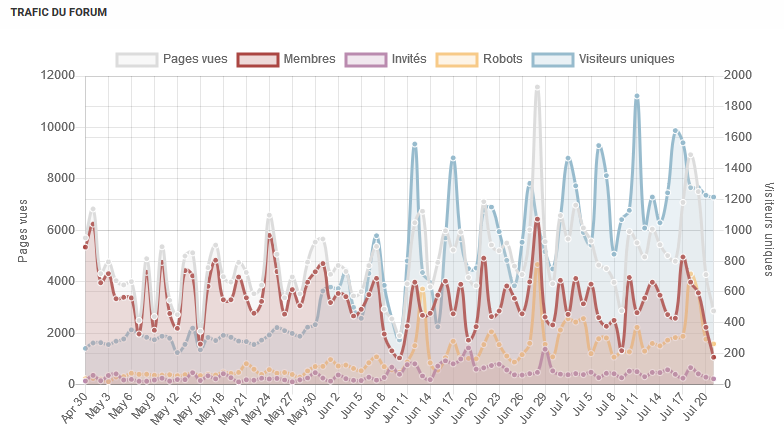Click the 1000 right axis label
Viewport: 784px width, 436px height.
738,230
